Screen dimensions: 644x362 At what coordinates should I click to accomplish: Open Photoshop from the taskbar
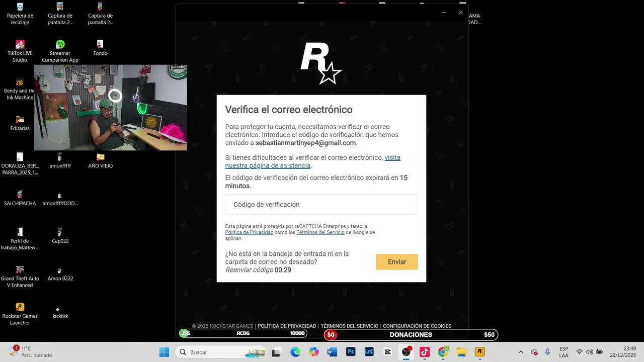pyautogui.click(x=351, y=352)
